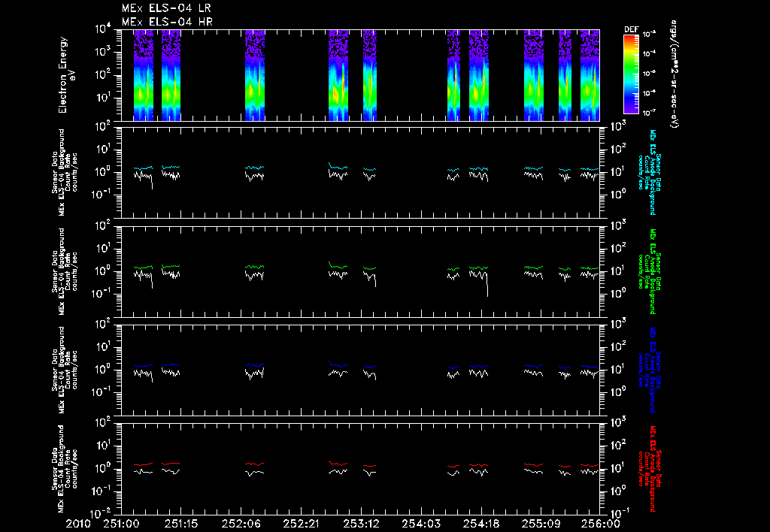The width and height of the screenshot is (770, 532).
Task: Select the '254:03' time axis tick label
Action: point(421,524)
